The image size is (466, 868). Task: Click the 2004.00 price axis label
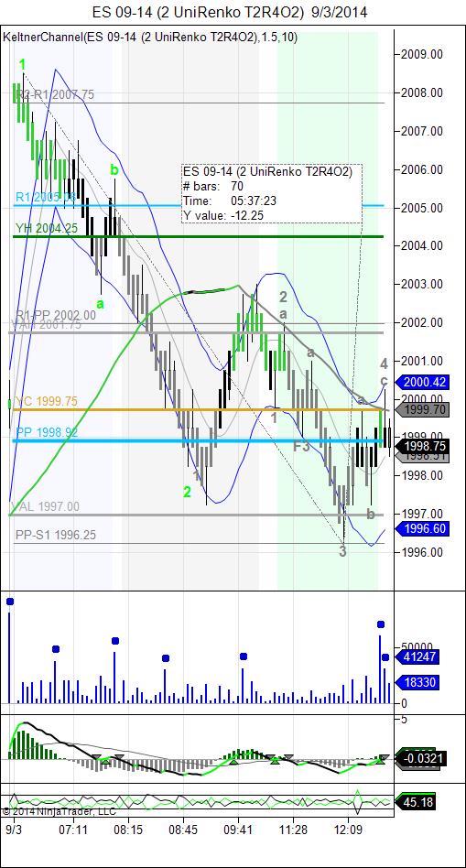click(420, 245)
